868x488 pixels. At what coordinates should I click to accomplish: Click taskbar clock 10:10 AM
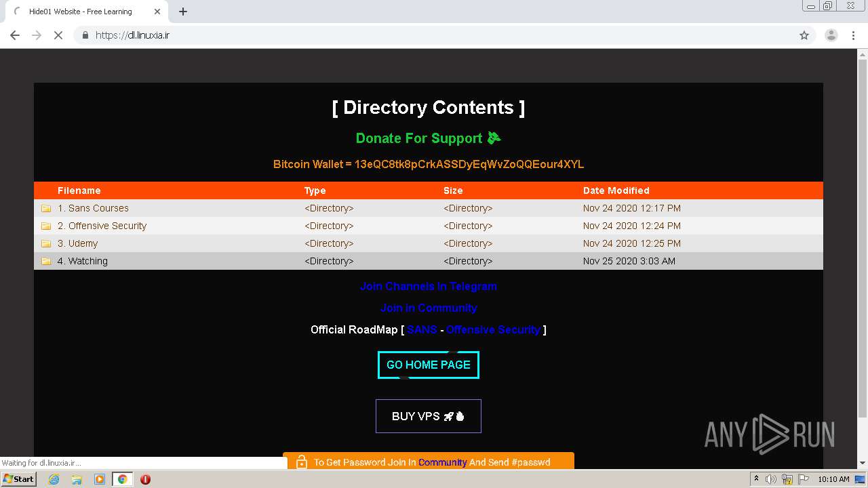(x=833, y=479)
